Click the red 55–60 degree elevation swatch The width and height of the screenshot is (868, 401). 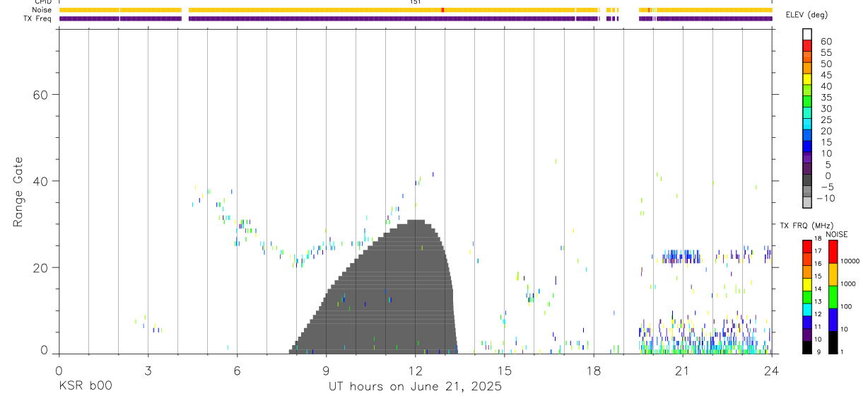pos(807,46)
